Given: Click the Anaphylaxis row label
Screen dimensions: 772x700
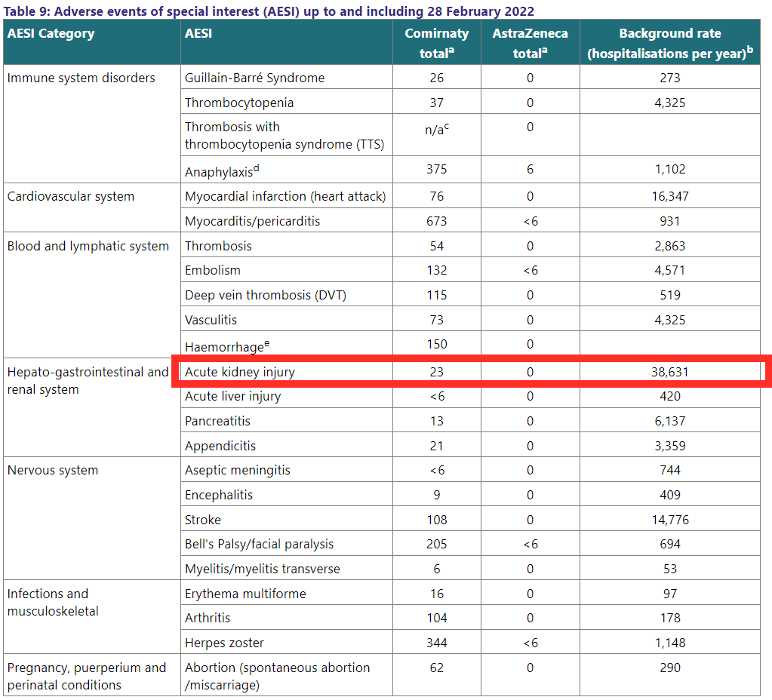Looking at the screenshot, I should [x=222, y=170].
